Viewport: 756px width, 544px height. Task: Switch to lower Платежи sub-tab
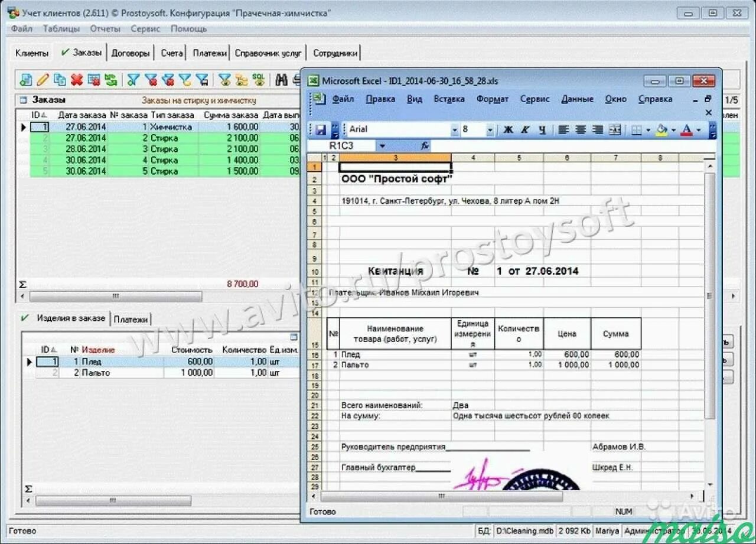[131, 320]
